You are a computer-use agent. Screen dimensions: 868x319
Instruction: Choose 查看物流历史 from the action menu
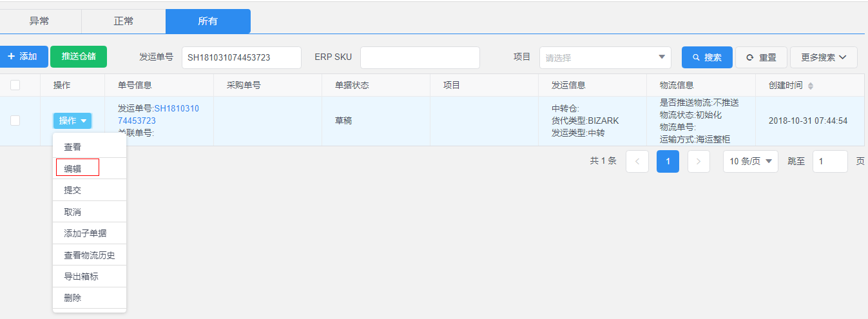coord(90,255)
